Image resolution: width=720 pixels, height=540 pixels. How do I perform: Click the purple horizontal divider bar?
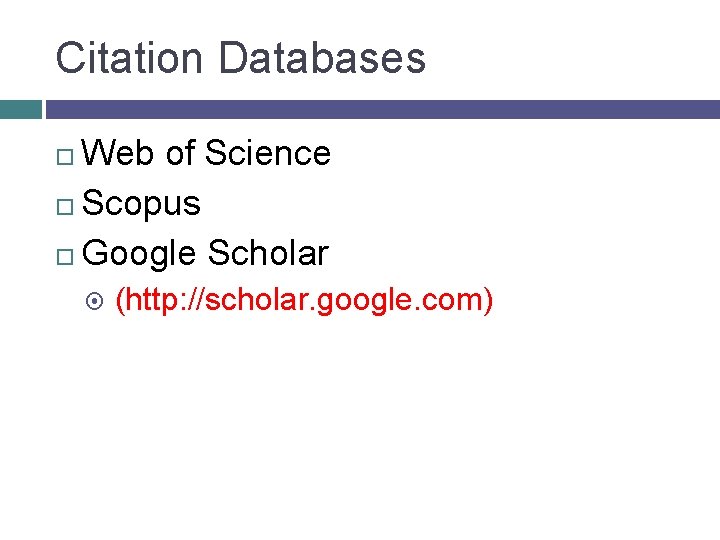[x=382, y=108]
